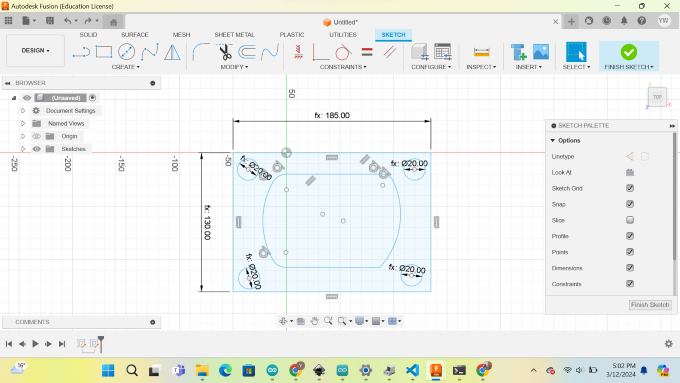Click the Insert Canvas image icon
Viewport: 680px width, 383px height.
[x=541, y=52]
